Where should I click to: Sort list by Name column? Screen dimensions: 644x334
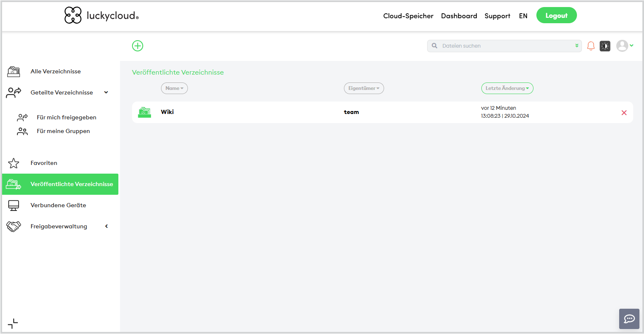[x=174, y=88]
